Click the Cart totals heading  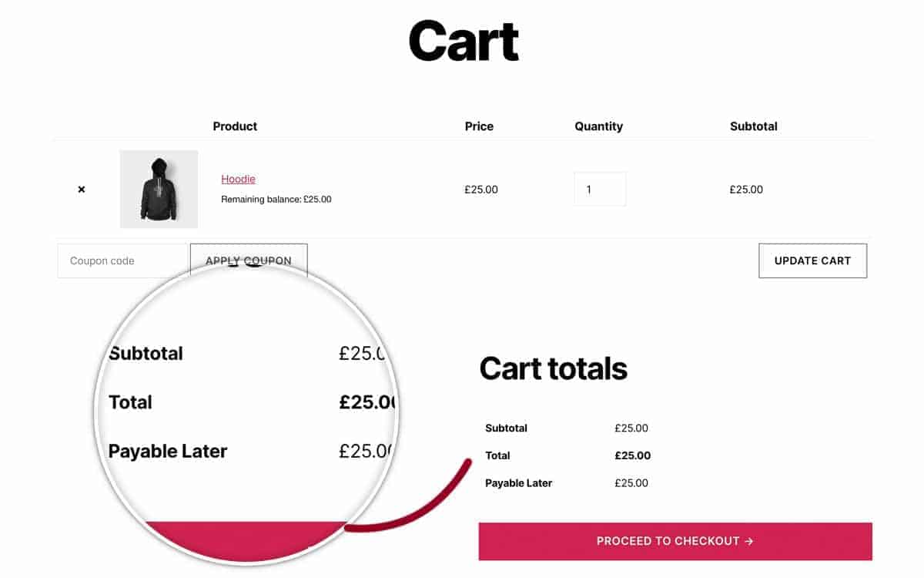pos(554,368)
